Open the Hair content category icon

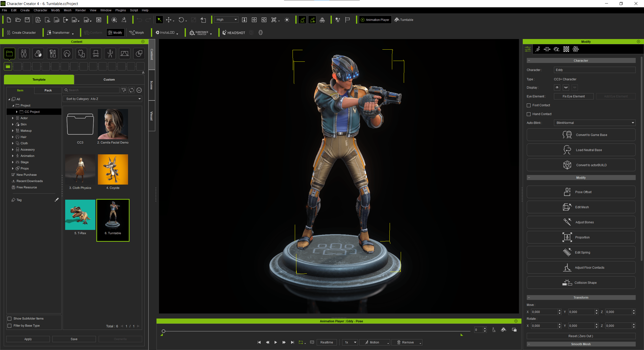[x=67, y=53]
